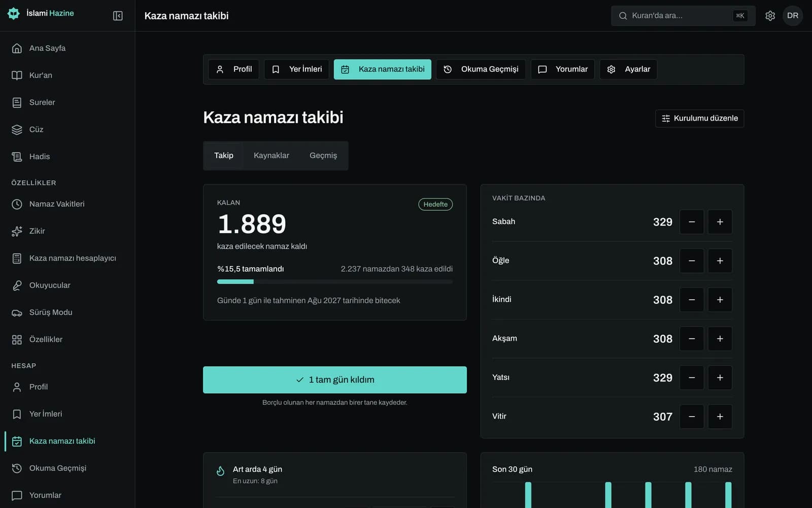Open Profil in the sidebar
This screenshot has width=812, height=508.
point(67,387)
